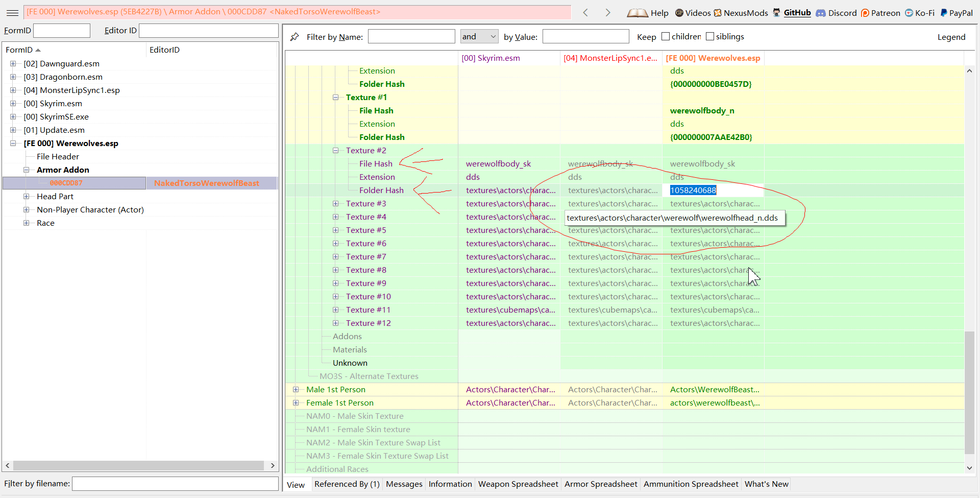Click the Legend button
The height and width of the screenshot is (498, 980).
coord(951,37)
